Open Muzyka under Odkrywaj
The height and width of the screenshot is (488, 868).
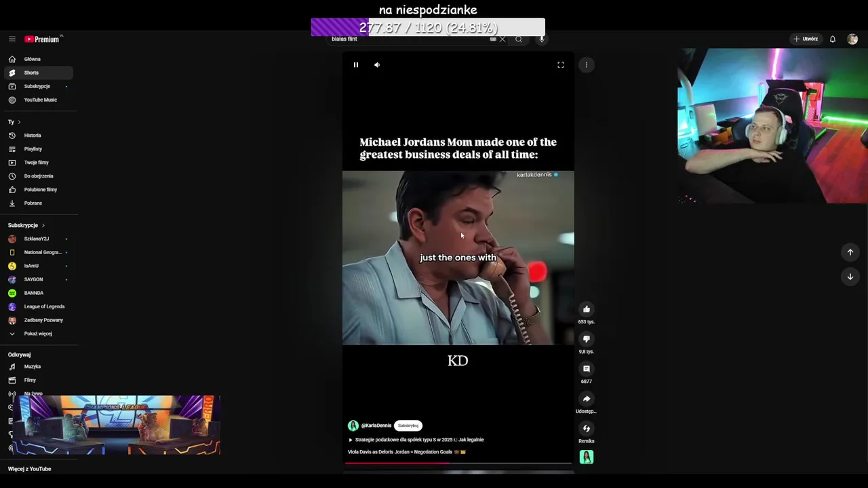[38, 367]
